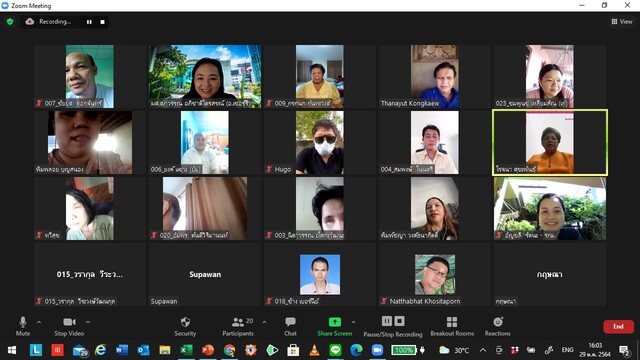Select the Supawan participant tile
The image size is (640, 360).
205,274
